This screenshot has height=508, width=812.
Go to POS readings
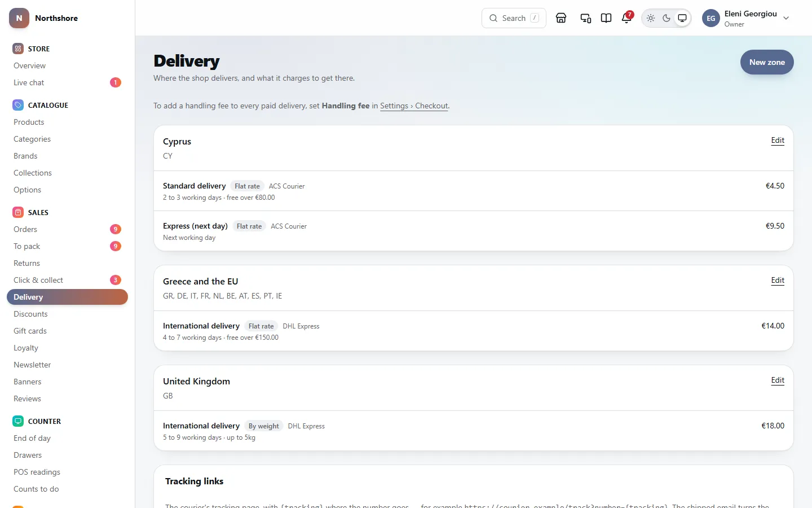[x=67, y=472]
